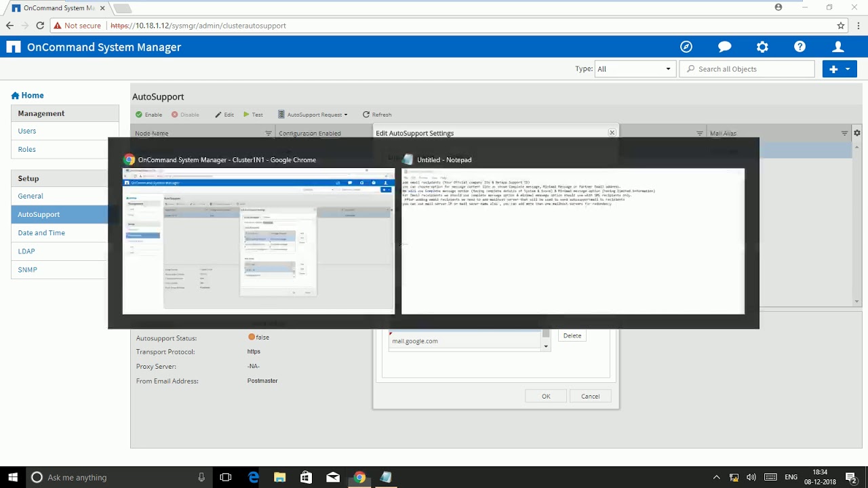Click the Not secure warning indicator

pos(77,26)
